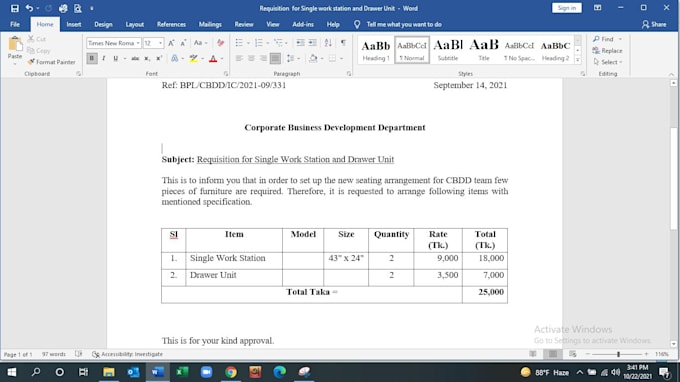Toggle underline formatting
This screenshot has width=680, height=382.
point(115,58)
